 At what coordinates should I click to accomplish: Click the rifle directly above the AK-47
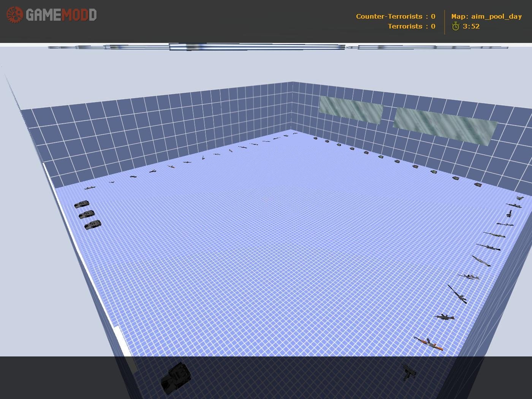pyautogui.click(x=444, y=317)
